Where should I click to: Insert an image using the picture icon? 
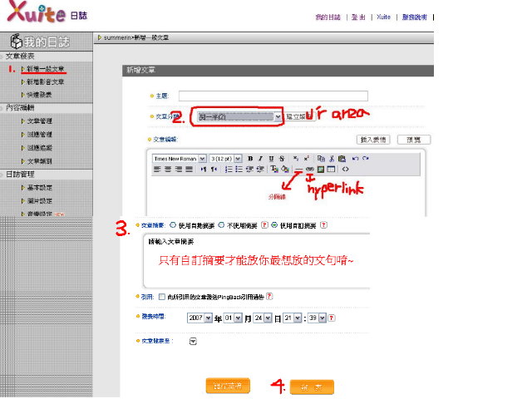320,169
